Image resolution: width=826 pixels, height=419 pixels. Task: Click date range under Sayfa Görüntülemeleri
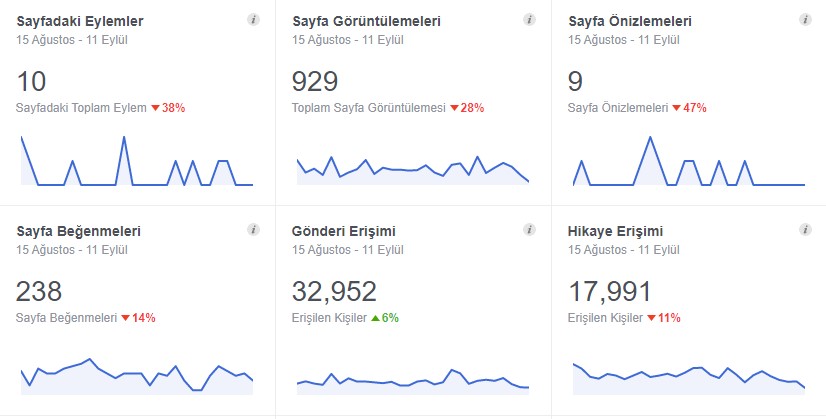348,40
